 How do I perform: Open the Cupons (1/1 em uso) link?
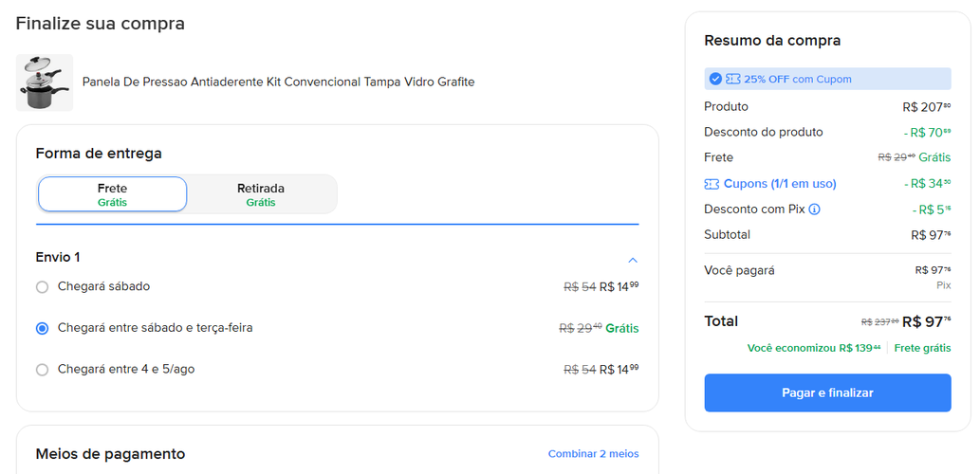click(780, 184)
